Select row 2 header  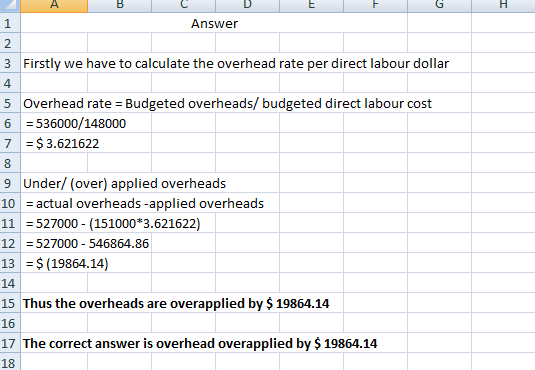tap(10, 43)
